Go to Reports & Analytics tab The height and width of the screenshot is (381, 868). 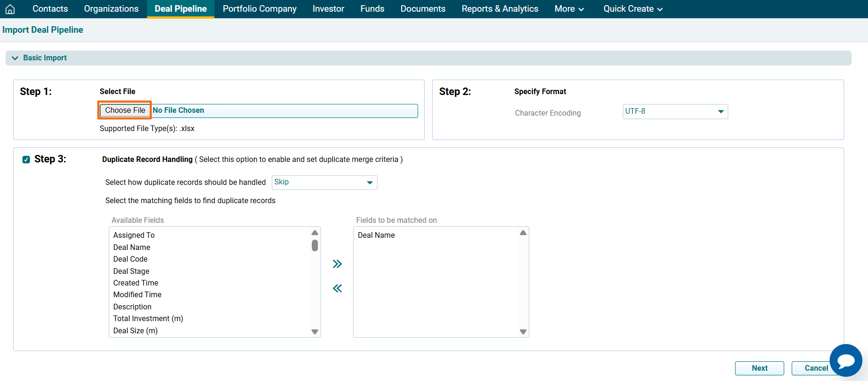coord(500,9)
